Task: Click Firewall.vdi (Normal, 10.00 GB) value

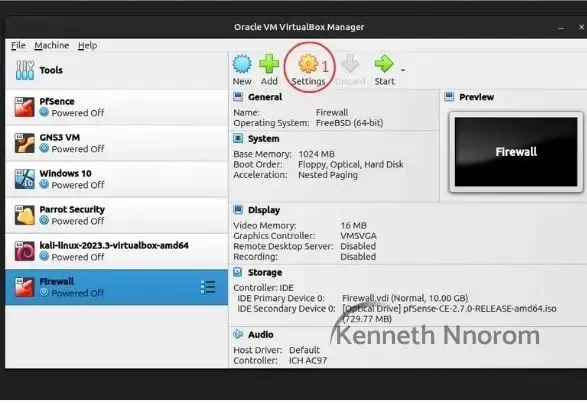Action: tap(405, 298)
